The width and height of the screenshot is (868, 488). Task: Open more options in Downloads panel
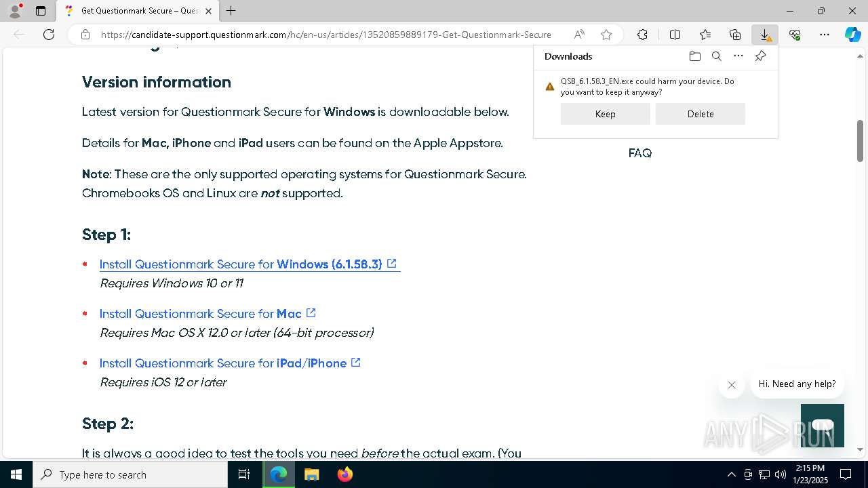click(x=738, y=56)
